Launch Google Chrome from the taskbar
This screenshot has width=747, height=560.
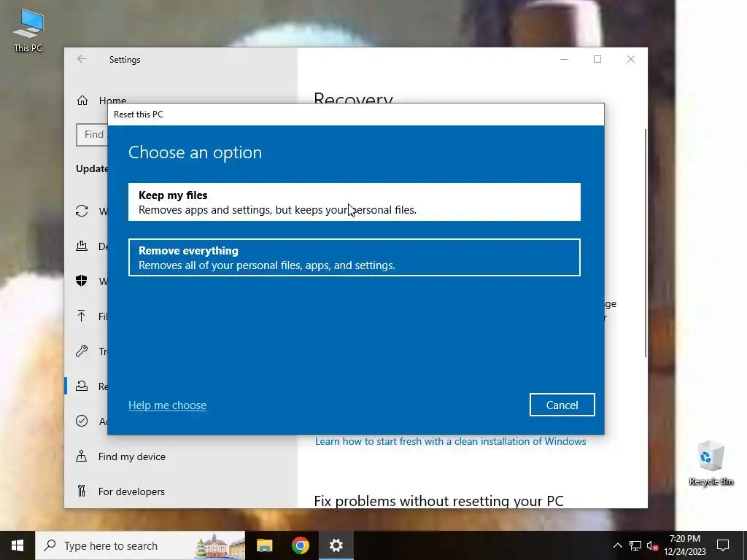coord(300,545)
